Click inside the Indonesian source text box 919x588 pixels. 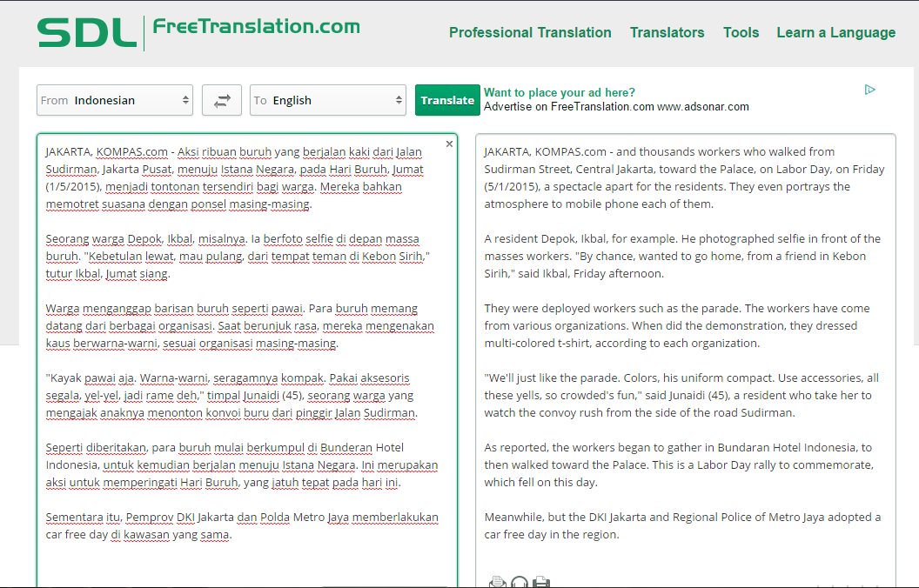point(247,360)
